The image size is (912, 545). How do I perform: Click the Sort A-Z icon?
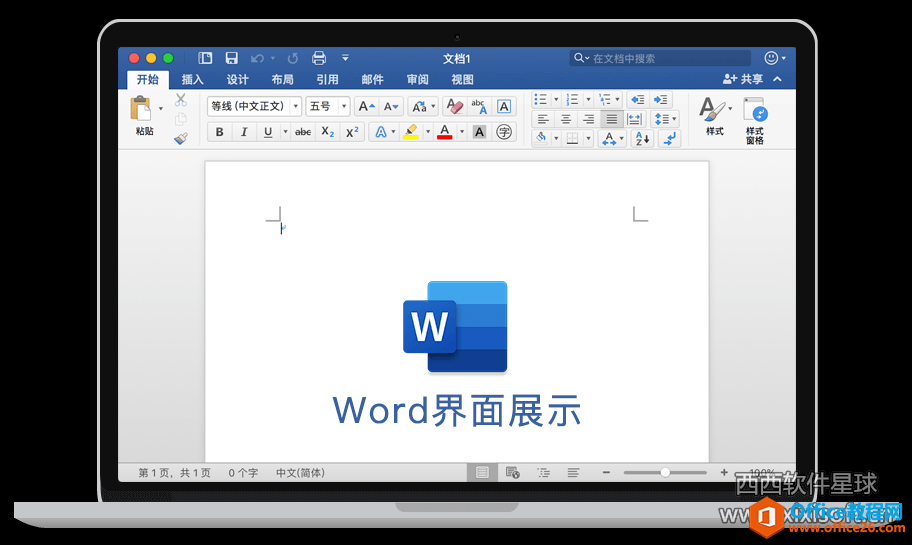pos(641,138)
